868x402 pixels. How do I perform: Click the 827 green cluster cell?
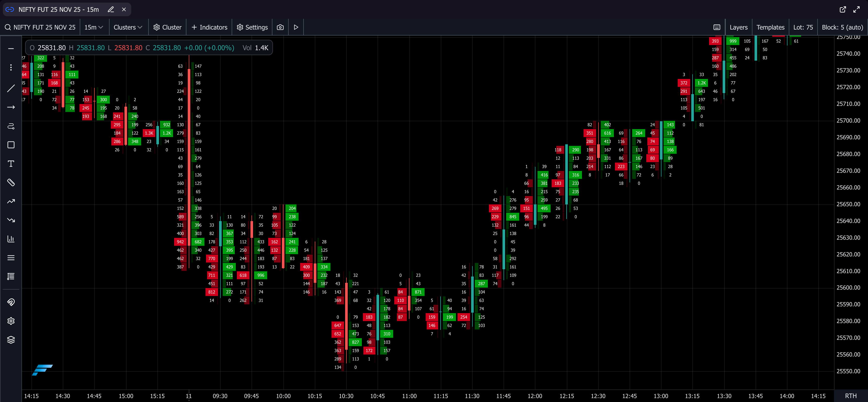tap(356, 342)
